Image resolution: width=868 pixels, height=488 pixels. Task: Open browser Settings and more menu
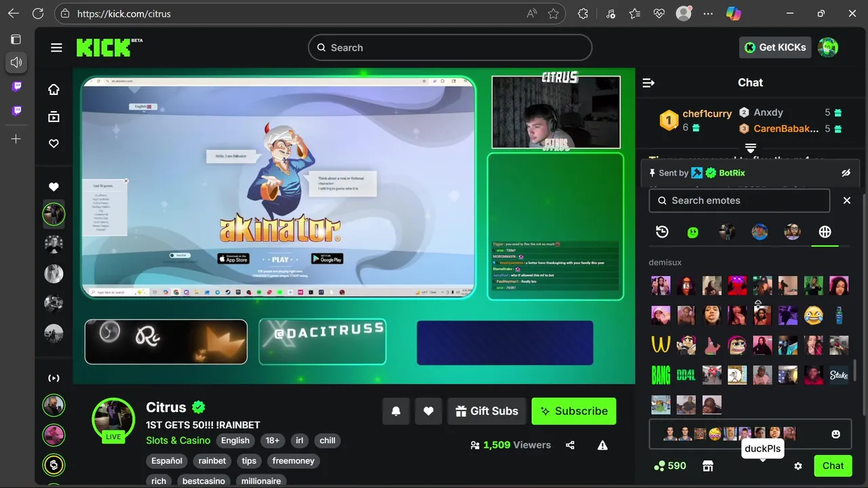pyautogui.click(x=709, y=14)
